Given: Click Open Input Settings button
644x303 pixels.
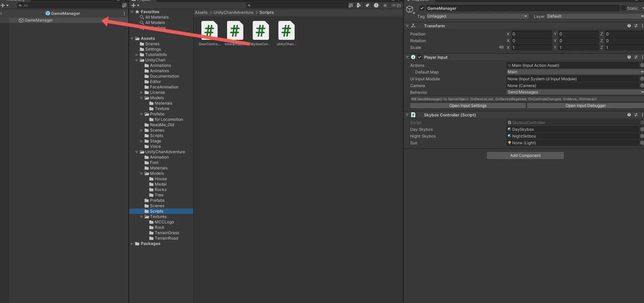Looking at the screenshot, I should click(468, 106).
